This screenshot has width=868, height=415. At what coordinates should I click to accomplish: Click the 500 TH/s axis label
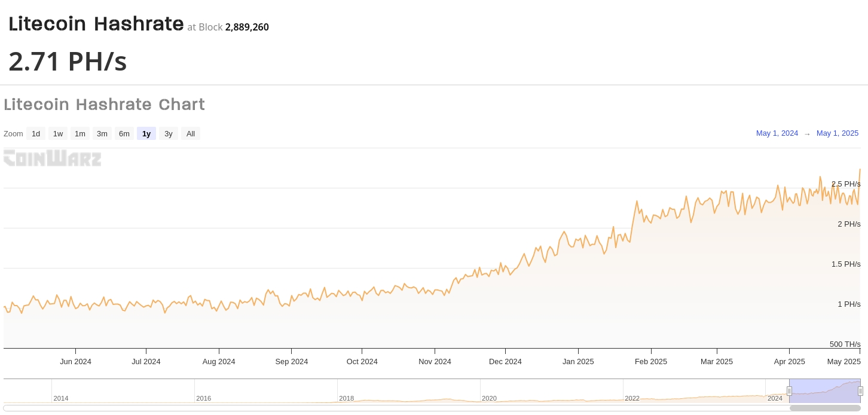pyautogui.click(x=845, y=344)
